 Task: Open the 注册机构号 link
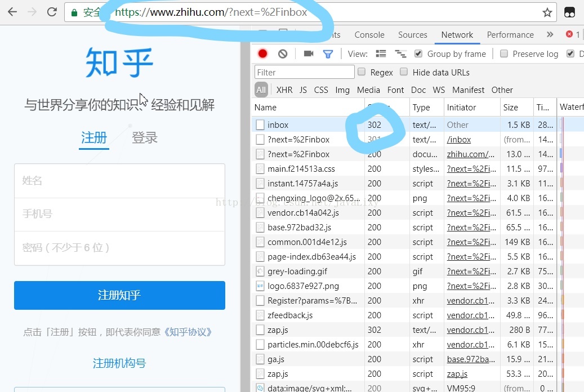point(119,363)
